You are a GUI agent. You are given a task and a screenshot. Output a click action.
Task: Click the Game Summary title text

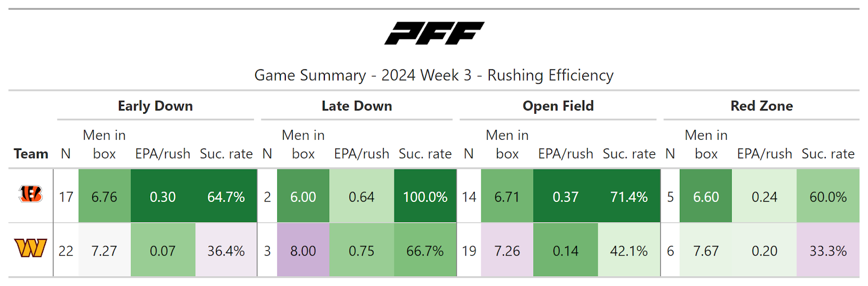[x=433, y=75]
